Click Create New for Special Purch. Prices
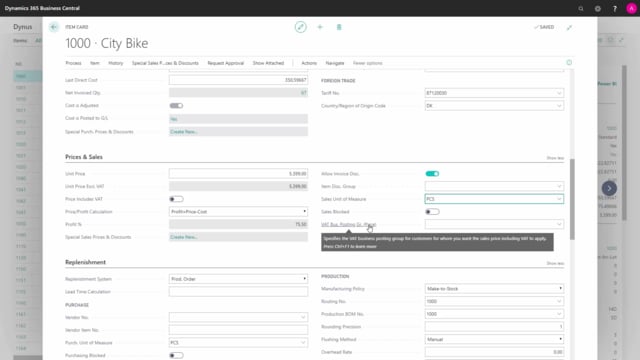Screen dimensions: 640x360 pyautogui.click(x=184, y=132)
